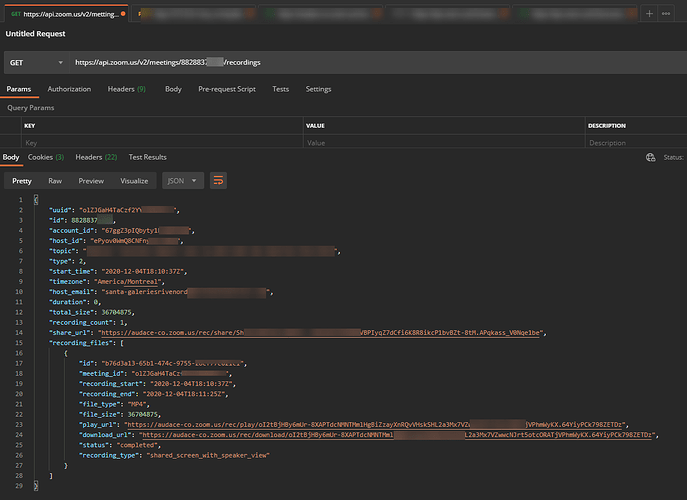
Task: Go to the Tests tab
Action: [x=281, y=89]
